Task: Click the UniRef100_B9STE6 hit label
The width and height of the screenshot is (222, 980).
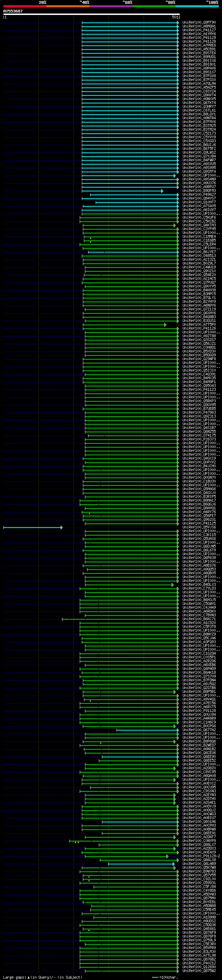Action: [x=199, y=53]
